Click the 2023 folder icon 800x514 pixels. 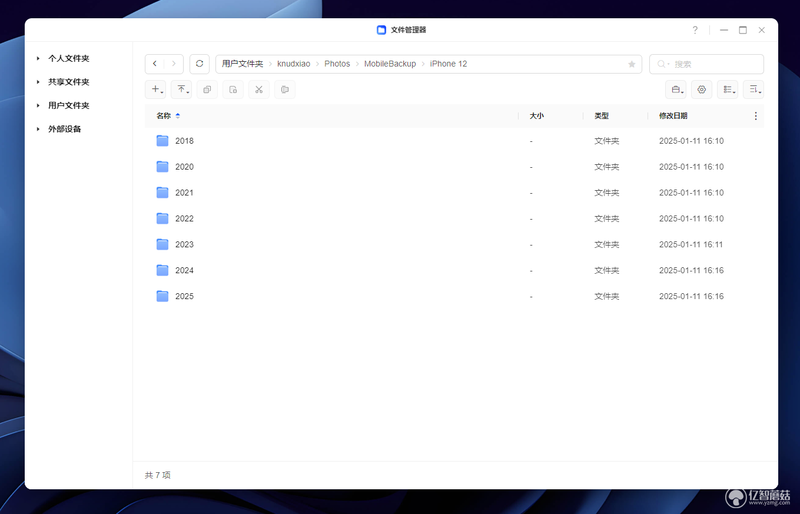[162, 244]
